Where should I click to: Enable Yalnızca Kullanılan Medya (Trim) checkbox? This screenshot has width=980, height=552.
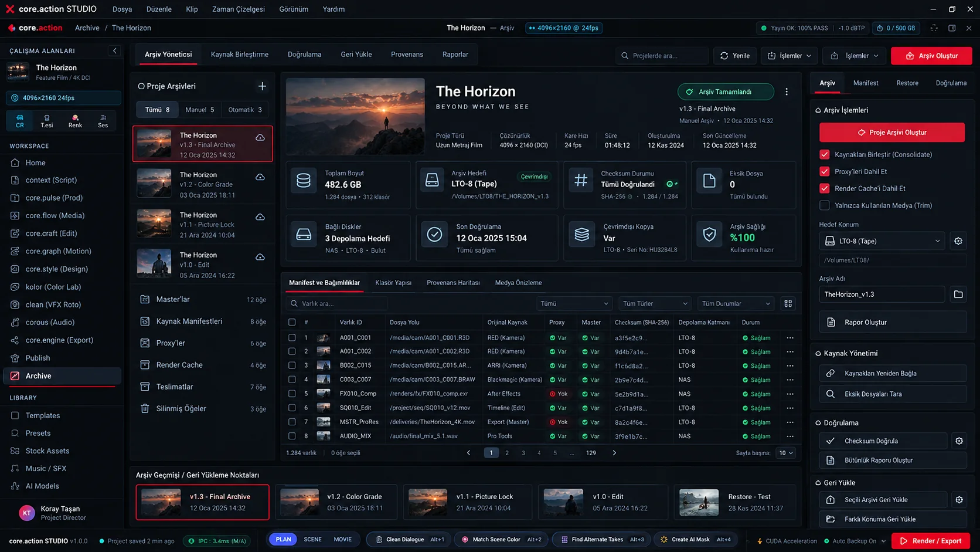[x=824, y=206]
